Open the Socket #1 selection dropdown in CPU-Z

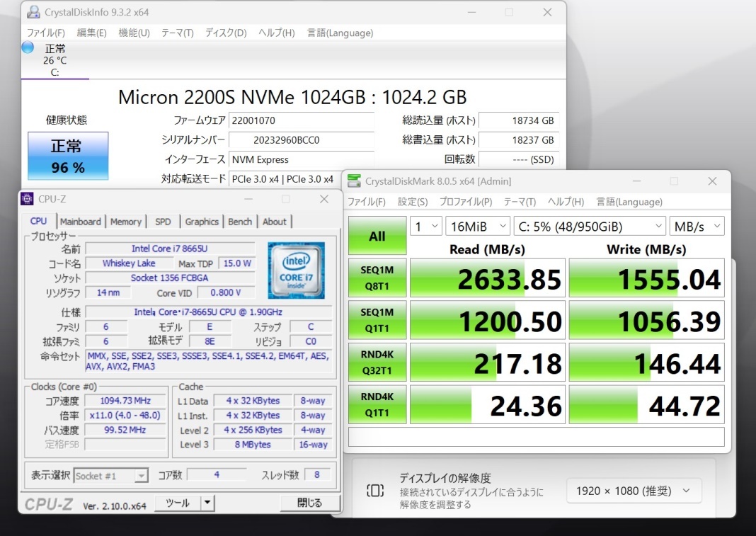click(110, 476)
